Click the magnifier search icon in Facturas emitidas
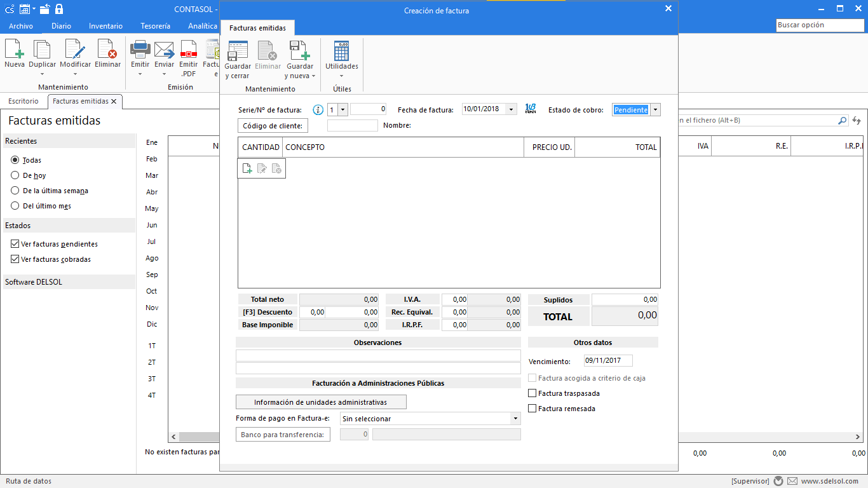 [843, 120]
